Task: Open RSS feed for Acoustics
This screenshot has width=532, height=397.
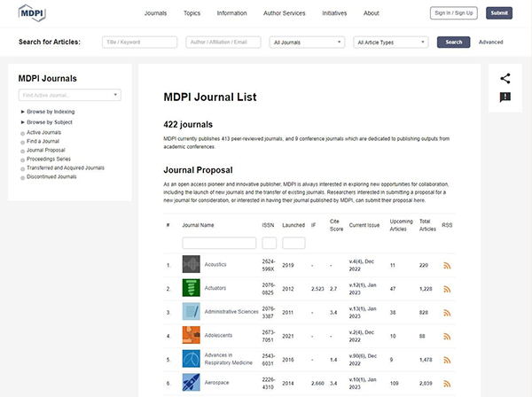Action: pos(447,266)
